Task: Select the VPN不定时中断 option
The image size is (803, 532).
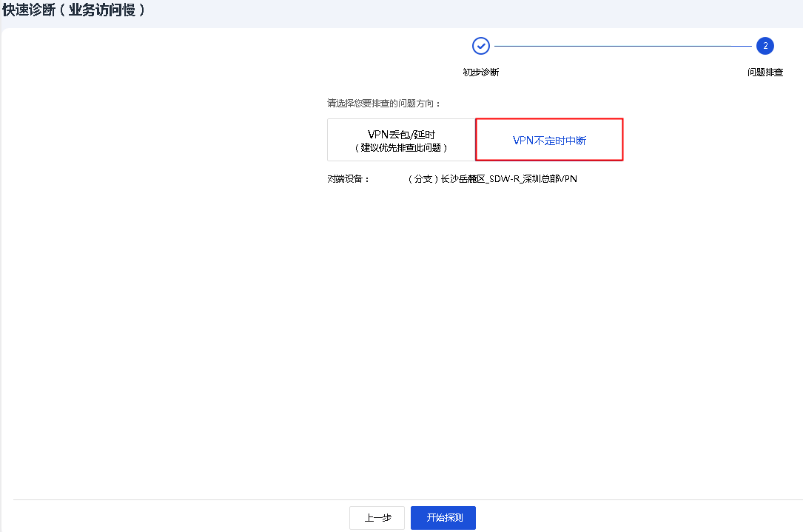Action: [549, 140]
